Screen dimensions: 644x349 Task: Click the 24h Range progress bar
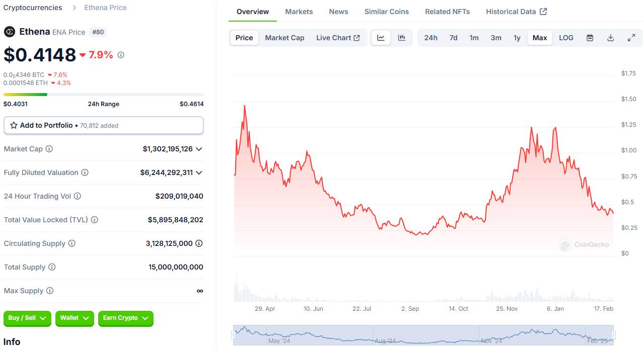(104, 94)
